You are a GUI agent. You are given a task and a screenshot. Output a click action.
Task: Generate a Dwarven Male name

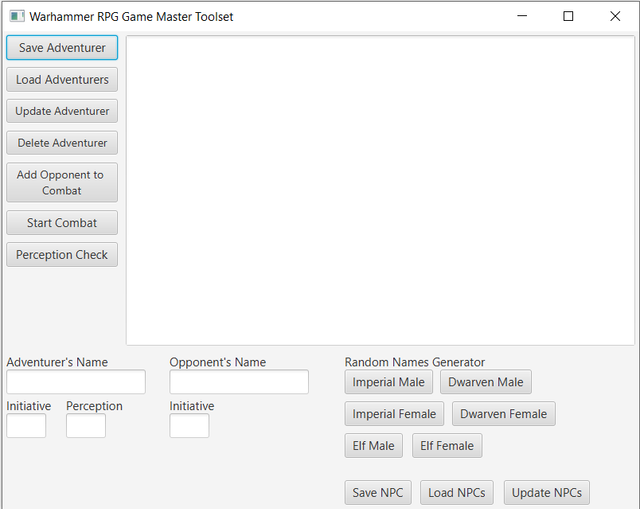pyautogui.click(x=486, y=382)
